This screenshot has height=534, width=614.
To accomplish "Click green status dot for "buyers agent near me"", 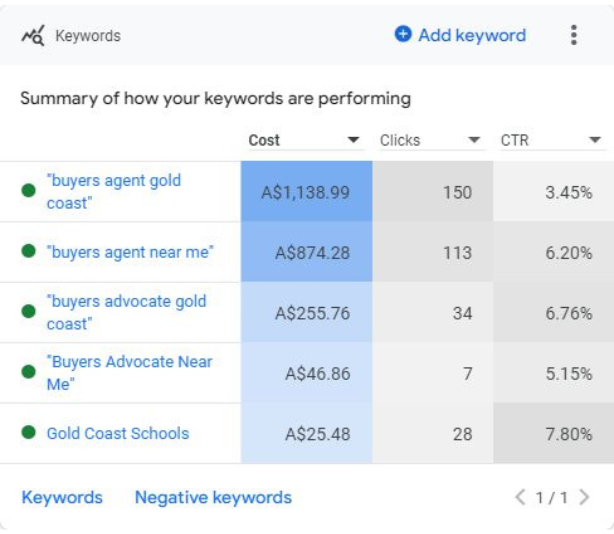I will pos(28,252).
